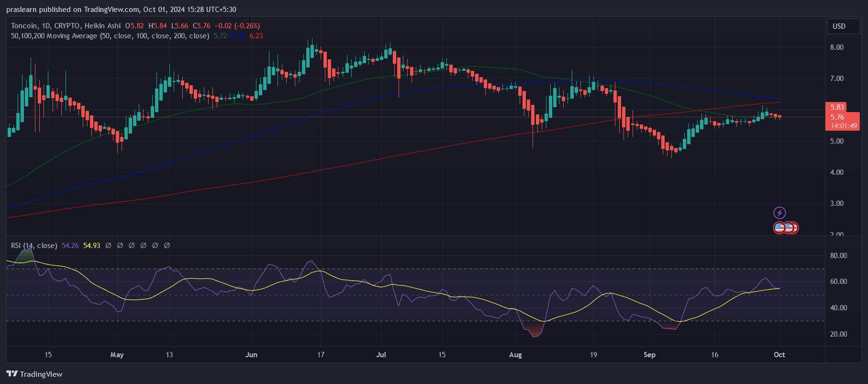Click the Oct label on the time axis

[779, 355]
